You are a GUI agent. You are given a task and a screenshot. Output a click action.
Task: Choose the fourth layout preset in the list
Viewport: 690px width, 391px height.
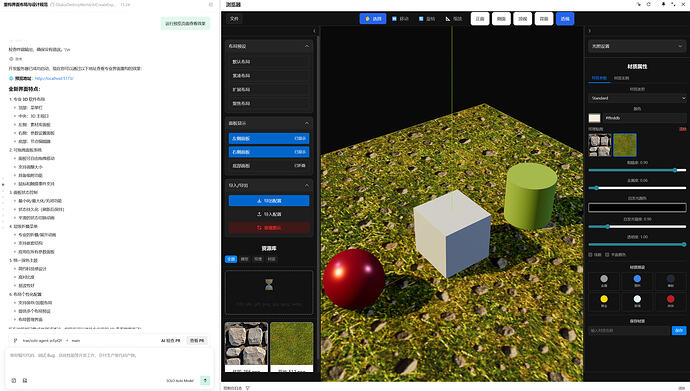(269, 103)
